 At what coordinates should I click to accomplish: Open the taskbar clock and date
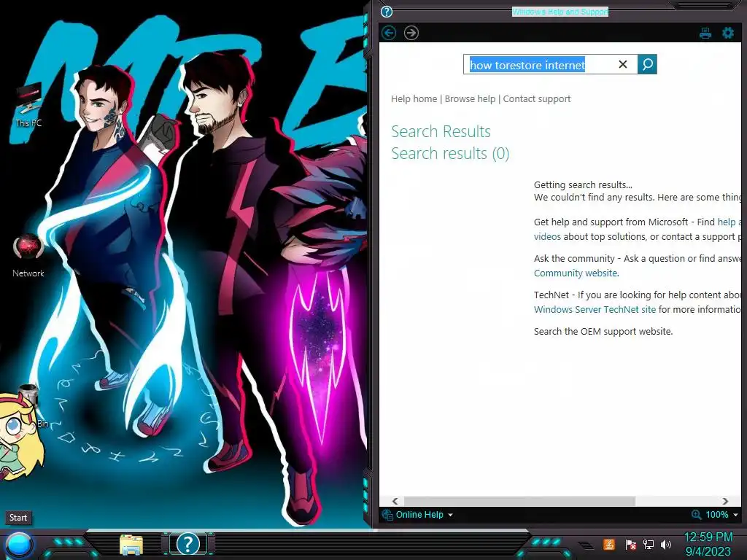tap(708, 544)
